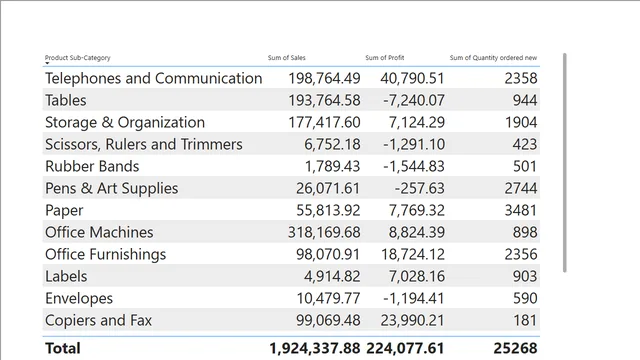Click sales value 10,479.77
640x360 pixels.
coord(328,298)
